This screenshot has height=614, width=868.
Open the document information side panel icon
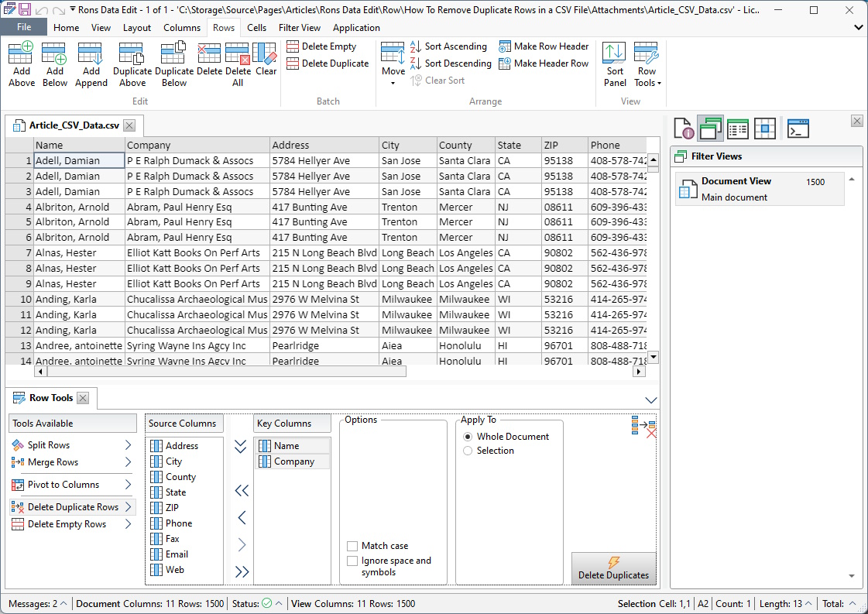click(x=684, y=129)
